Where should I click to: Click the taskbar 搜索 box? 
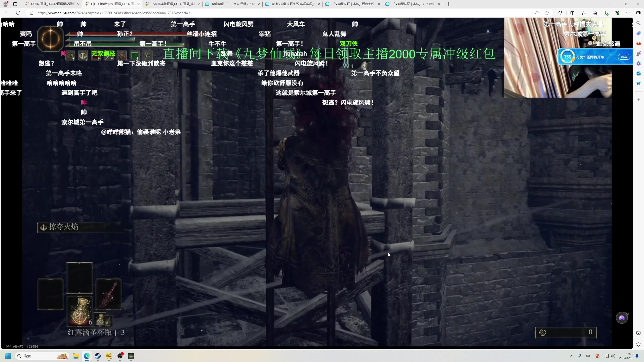click(43, 356)
